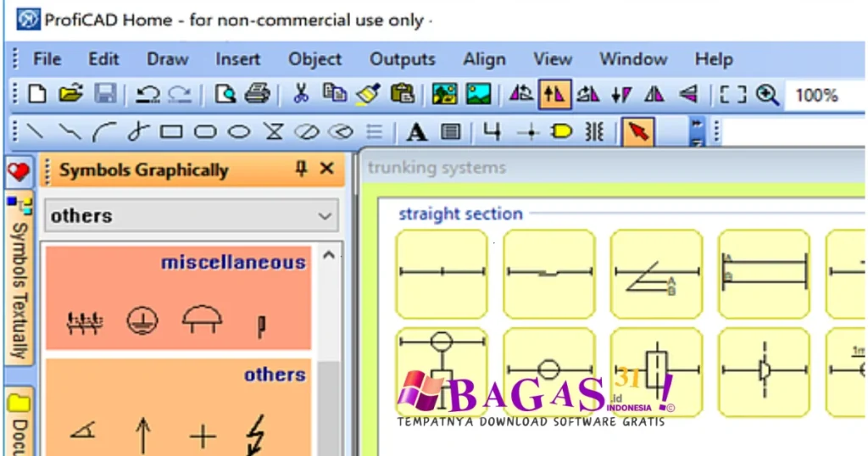The height and width of the screenshot is (456, 868).
Task: Paste from clipboard
Action: [x=403, y=94]
